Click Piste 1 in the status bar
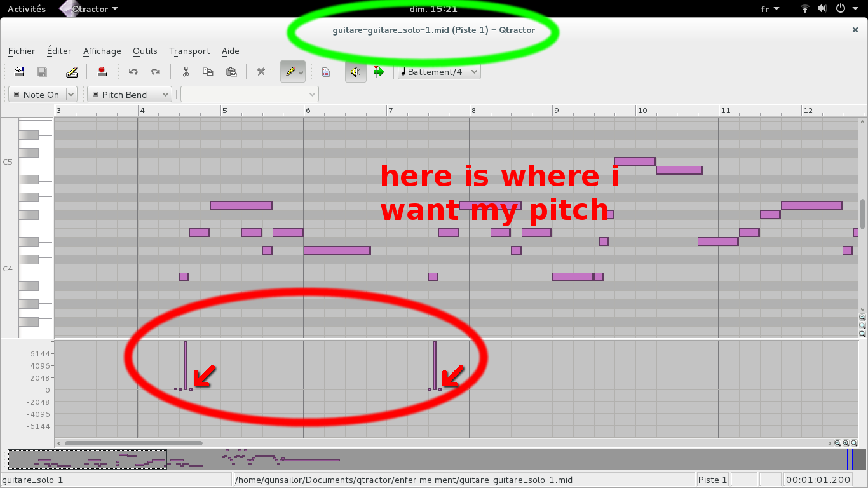The image size is (868, 488). (712, 480)
